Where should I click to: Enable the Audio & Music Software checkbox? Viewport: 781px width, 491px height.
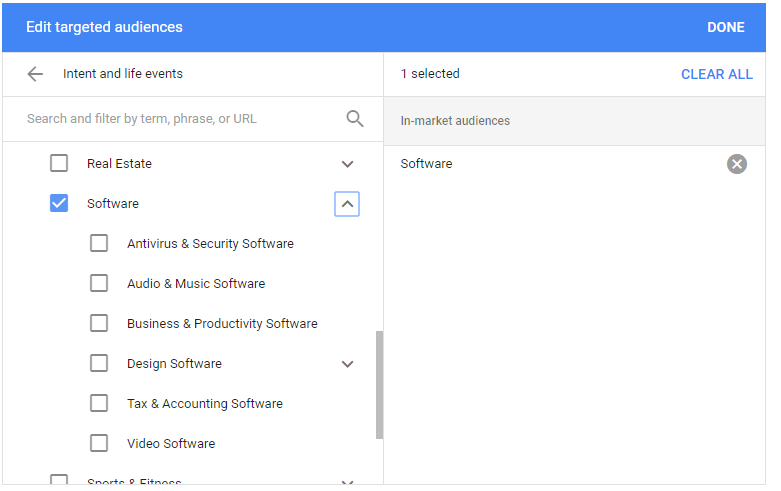point(99,283)
